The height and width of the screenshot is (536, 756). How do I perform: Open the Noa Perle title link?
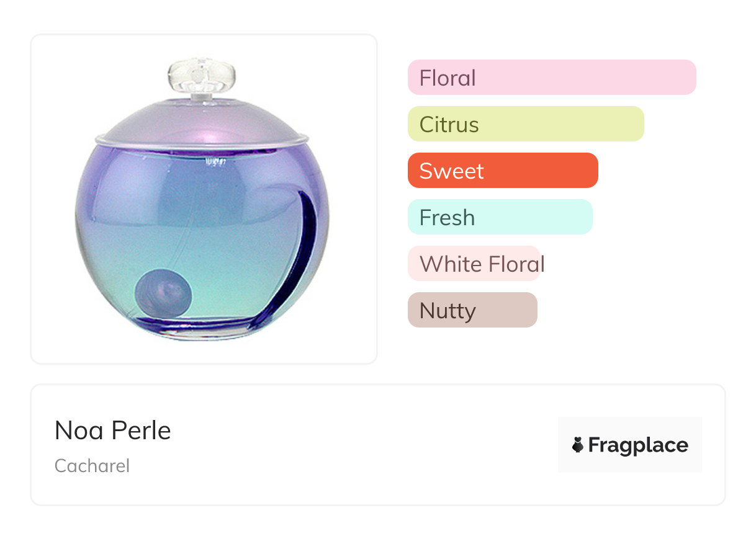(x=113, y=431)
